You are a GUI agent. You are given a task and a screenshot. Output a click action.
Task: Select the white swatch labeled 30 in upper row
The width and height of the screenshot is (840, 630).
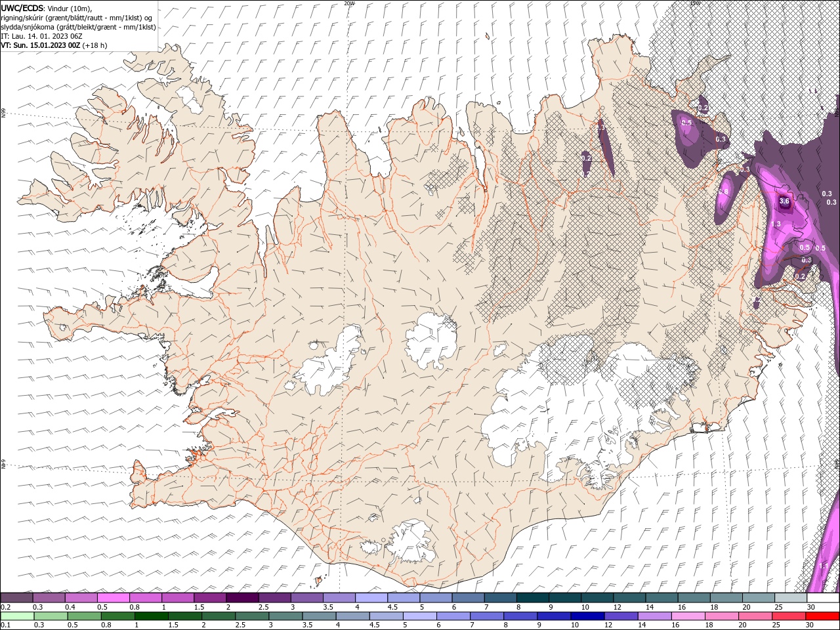click(823, 598)
